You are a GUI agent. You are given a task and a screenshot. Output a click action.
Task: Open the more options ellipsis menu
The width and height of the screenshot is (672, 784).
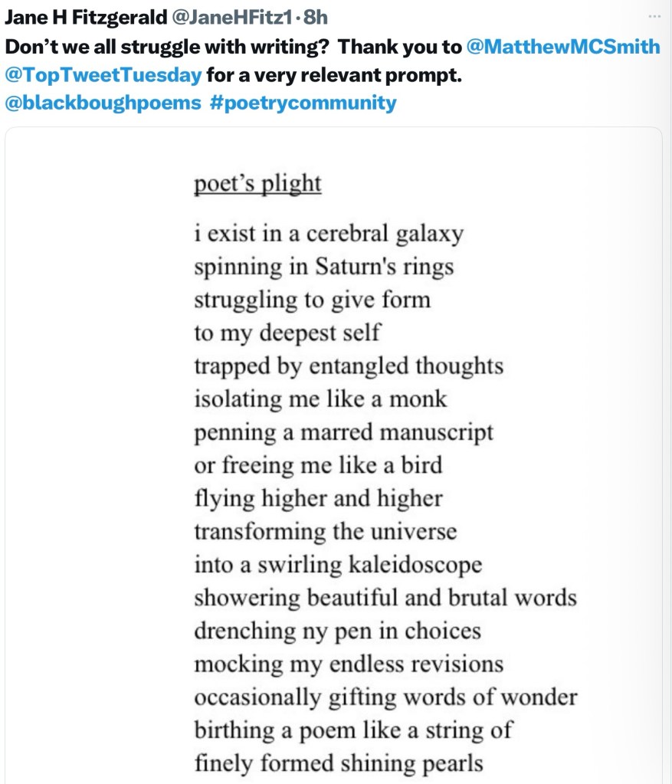(654, 16)
